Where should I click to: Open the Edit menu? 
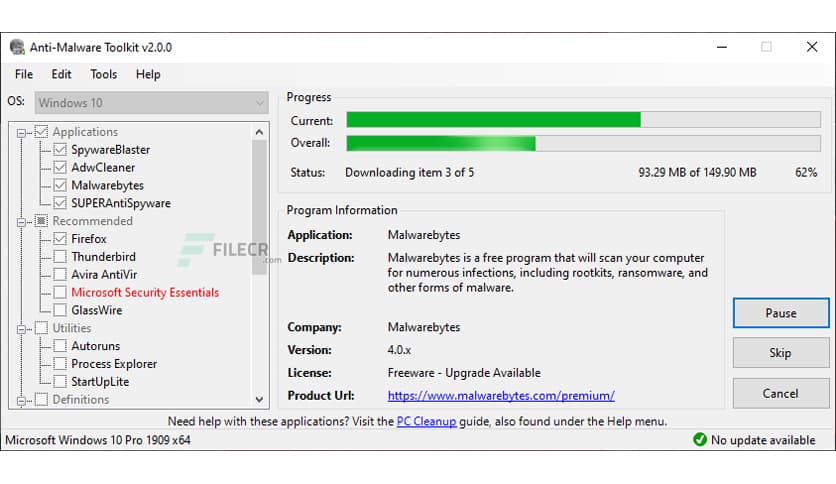61,74
